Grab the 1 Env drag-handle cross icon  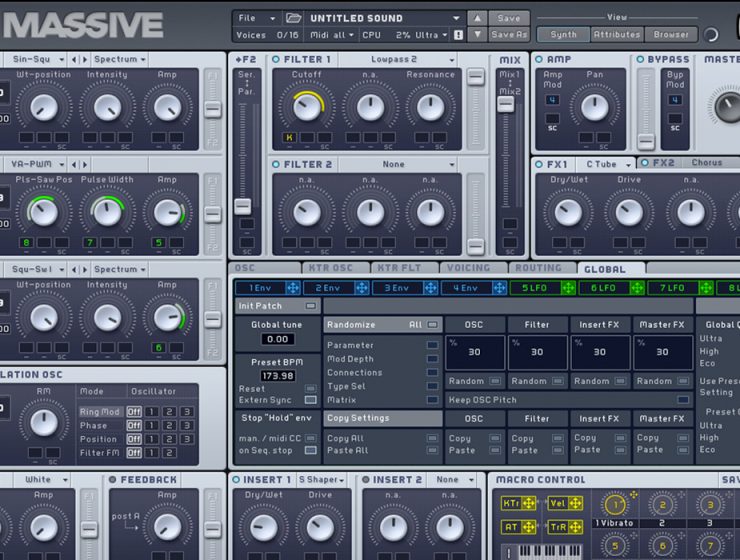[x=293, y=288]
